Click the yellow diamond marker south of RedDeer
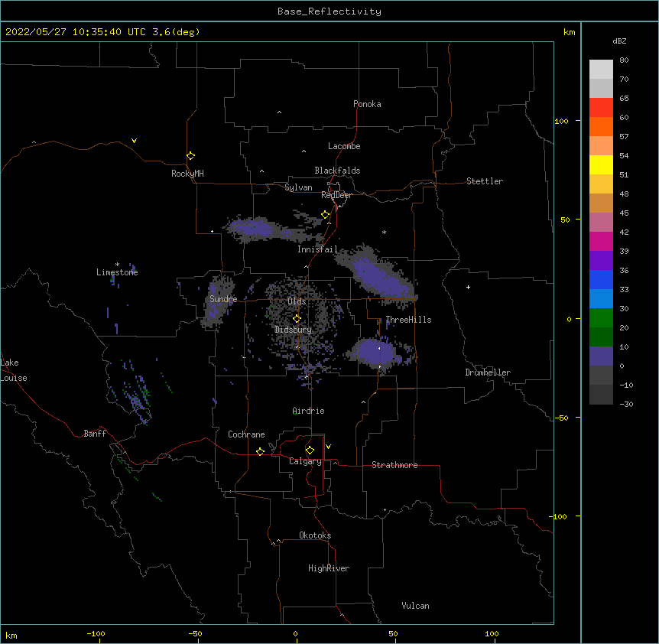 coord(326,215)
